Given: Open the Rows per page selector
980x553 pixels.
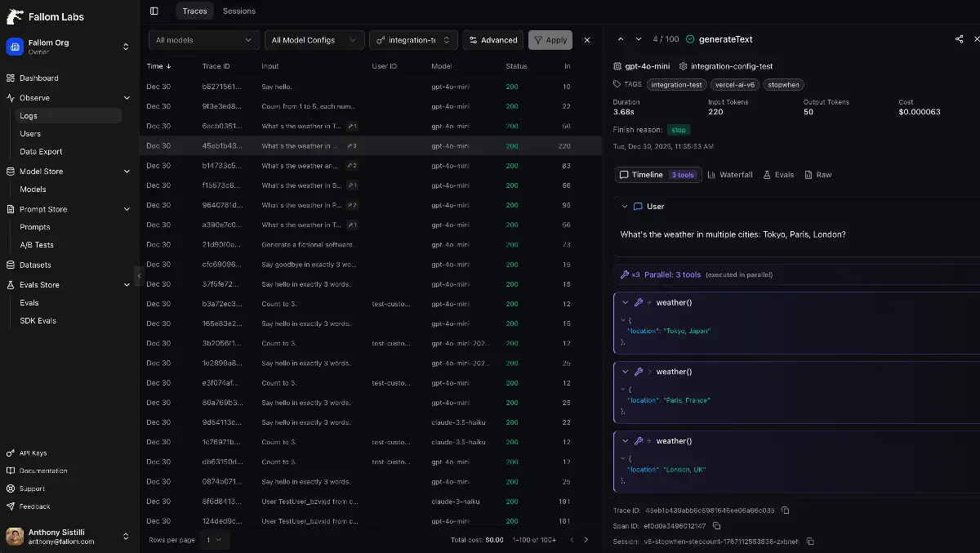Looking at the screenshot, I should [x=215, y=540].
